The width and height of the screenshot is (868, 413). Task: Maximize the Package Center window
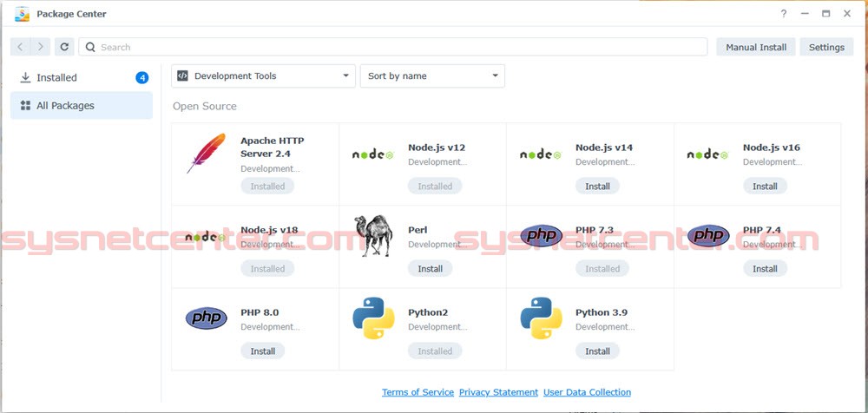point(826,14)
